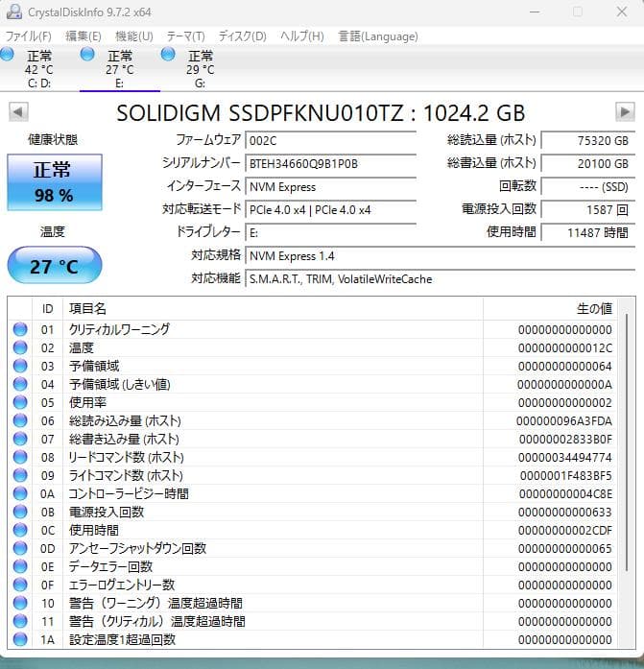This screenshot has width=644, height=669.
Task: Select the G: disk tab at 29 °C
Action: click(x=201, y=69)
